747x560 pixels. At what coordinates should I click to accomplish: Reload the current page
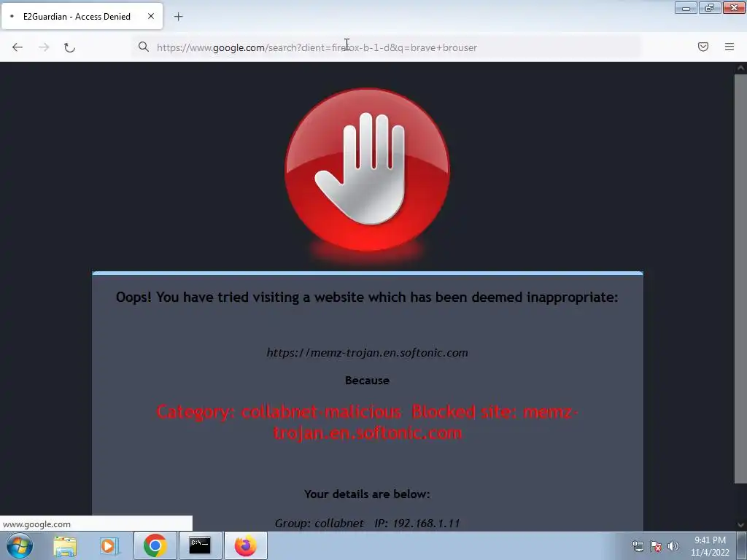tap(69, 47)
